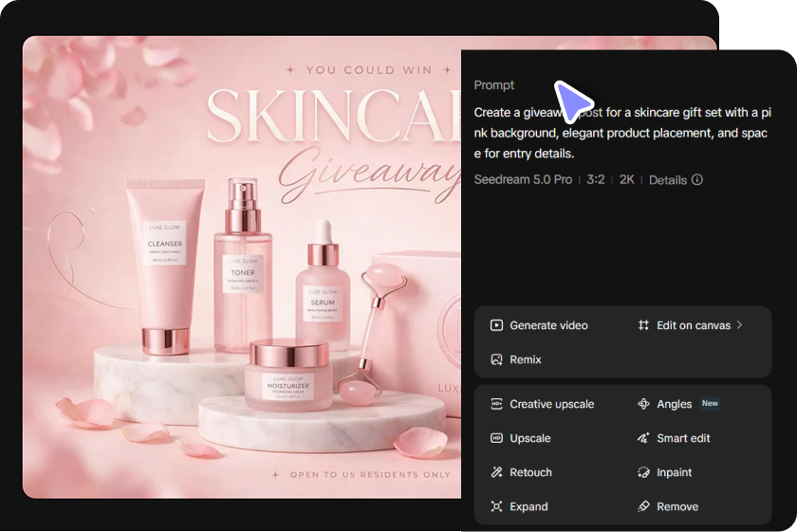Click the 3:2 aspect ratio value

595,179
